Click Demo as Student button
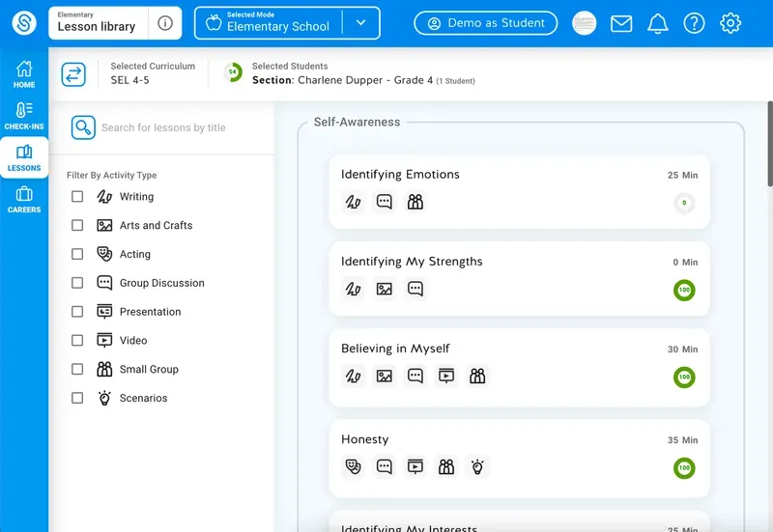 [486, 23]
